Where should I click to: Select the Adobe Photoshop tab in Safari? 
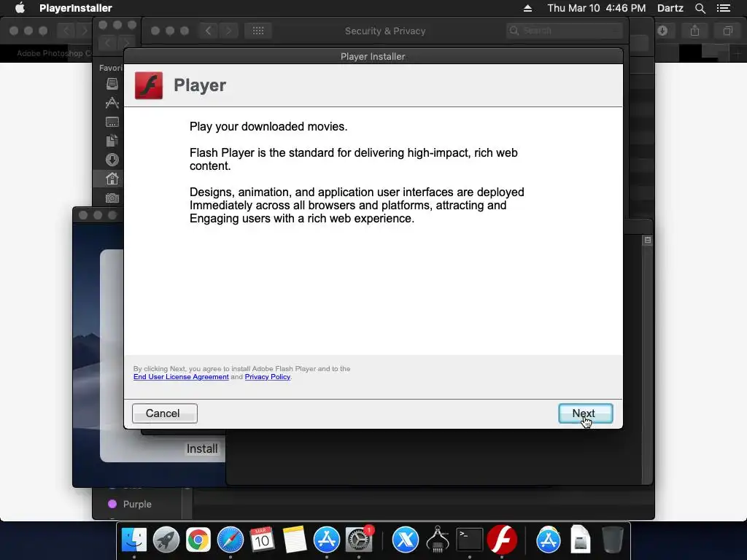tap(53, 53)
